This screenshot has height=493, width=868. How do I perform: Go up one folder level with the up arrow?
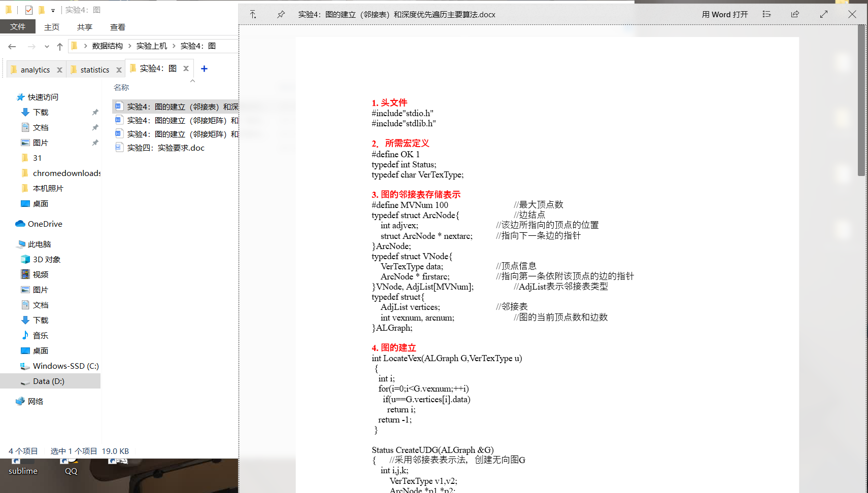coord(60,46)
